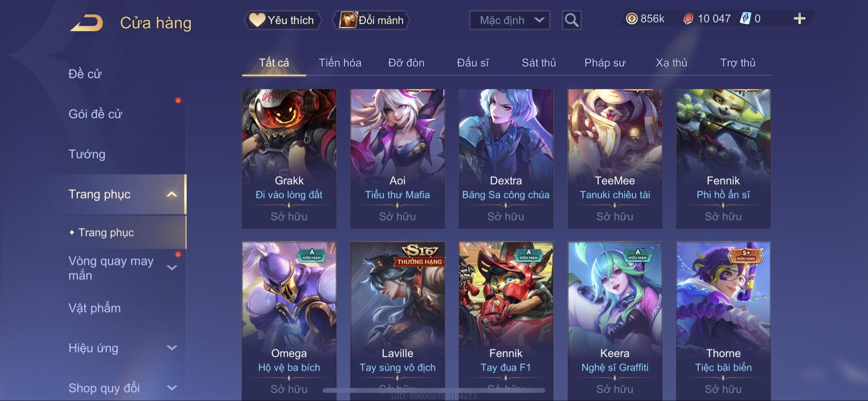
Task: Open Yêu thích favorites heart button
Action: coord(282,20)
